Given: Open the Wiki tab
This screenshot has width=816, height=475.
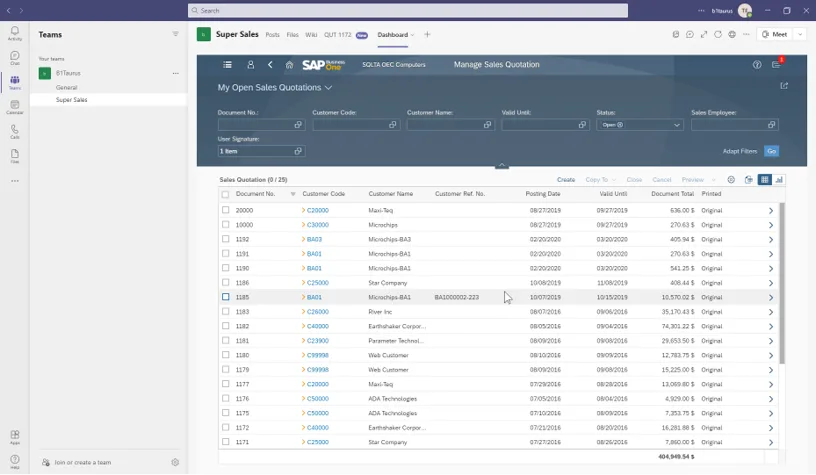Looking at the screenshot, I should (311, 35).
